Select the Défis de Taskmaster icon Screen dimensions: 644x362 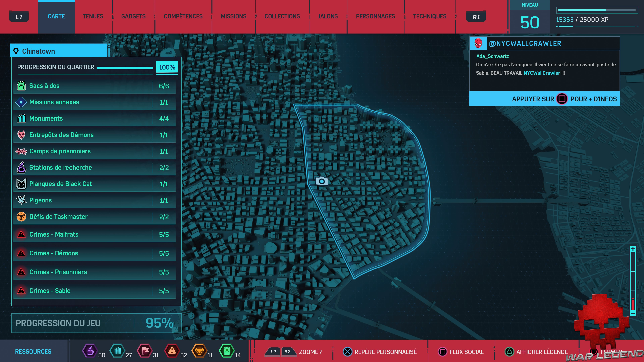click(21, 217)
